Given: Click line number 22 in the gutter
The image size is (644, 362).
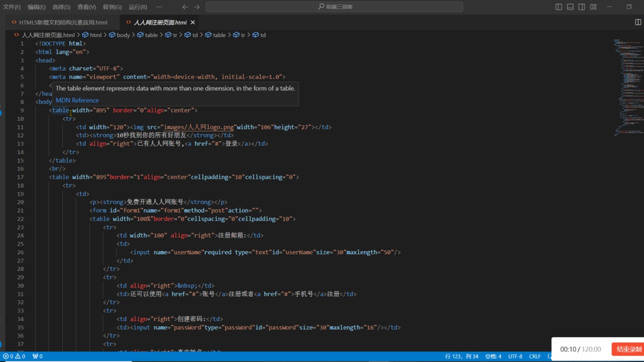Looking at the screenshot, I should click(20, 219).
